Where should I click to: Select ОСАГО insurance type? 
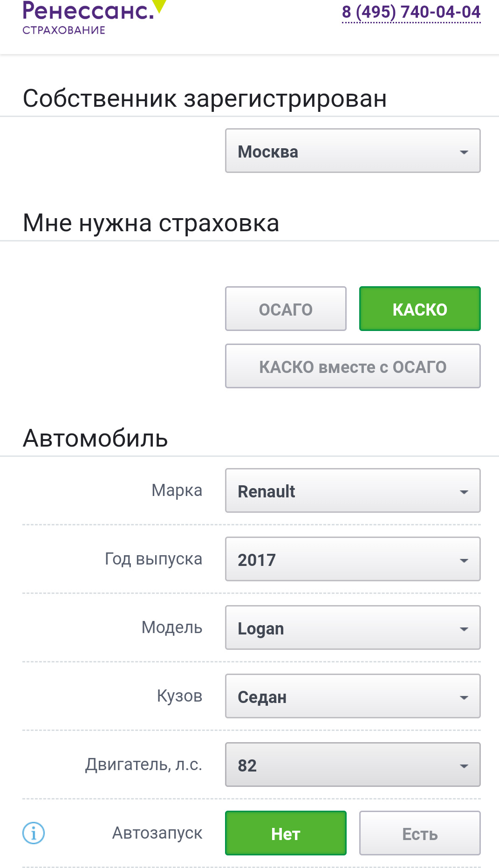(x=286, y=309)
